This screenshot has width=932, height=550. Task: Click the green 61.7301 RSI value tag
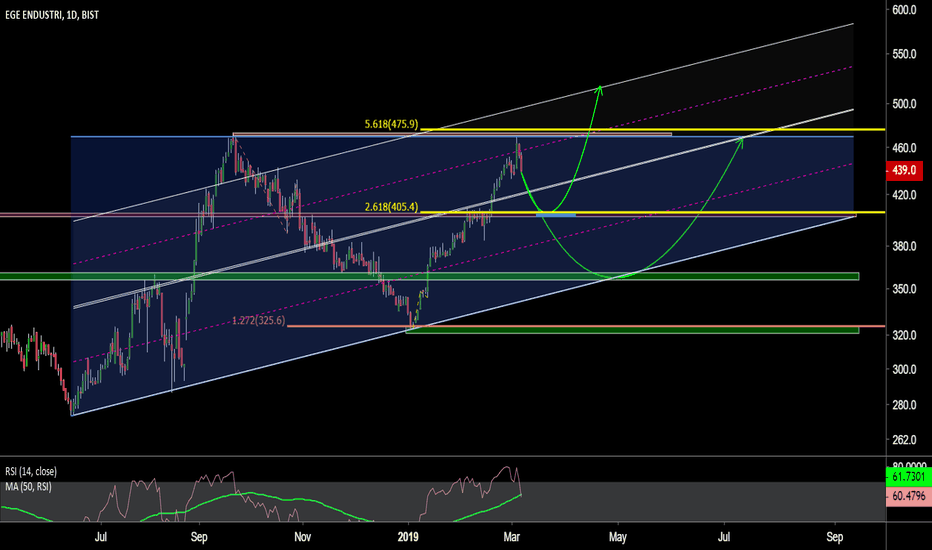point(908,477)
